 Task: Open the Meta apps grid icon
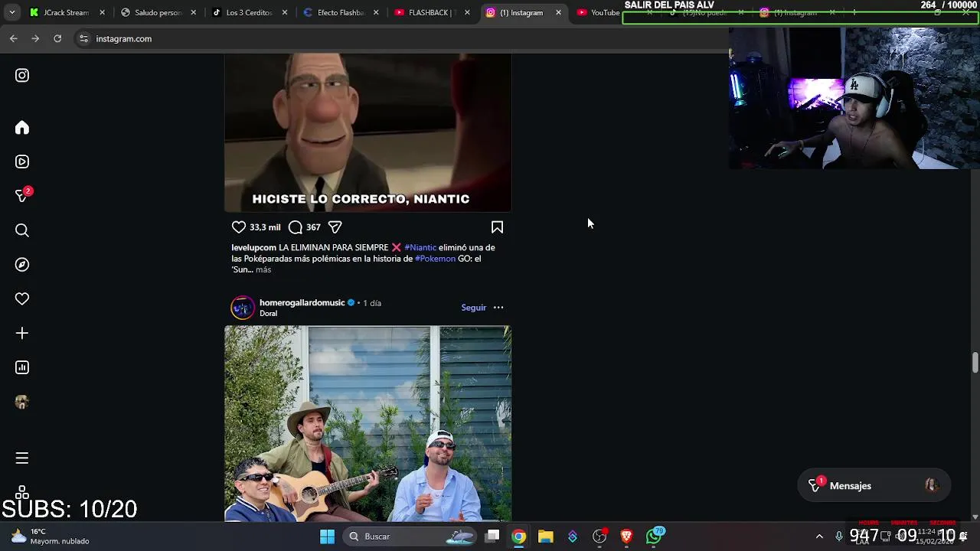point(22,491)
